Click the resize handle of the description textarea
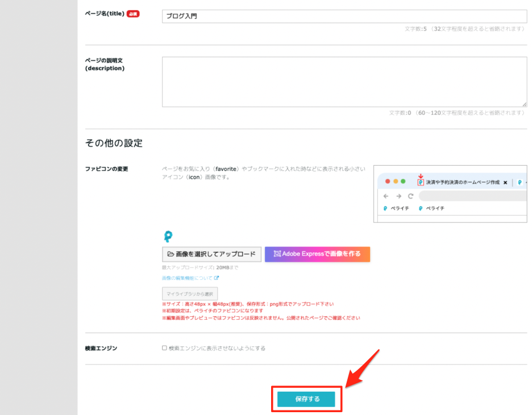The width and height of the screenshot is (532, 415). pos(524,104)
